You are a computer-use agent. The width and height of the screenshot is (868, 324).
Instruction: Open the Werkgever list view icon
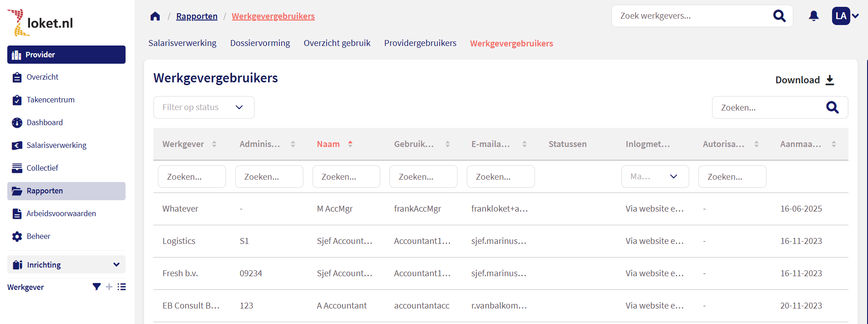point(121,287)
